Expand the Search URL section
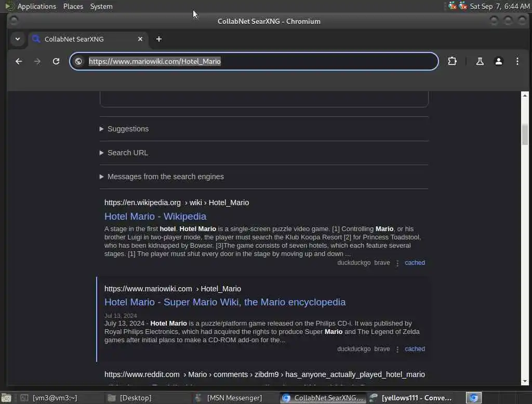 coord(124,153)
